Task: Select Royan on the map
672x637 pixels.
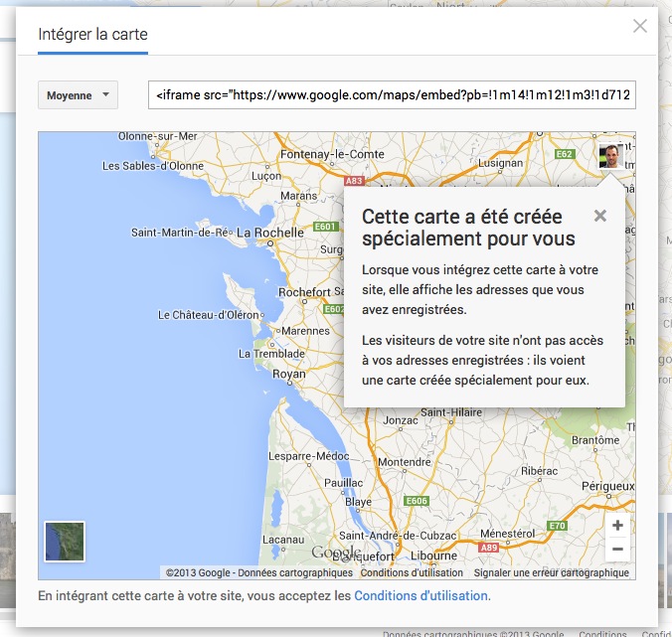Action: 288,375
